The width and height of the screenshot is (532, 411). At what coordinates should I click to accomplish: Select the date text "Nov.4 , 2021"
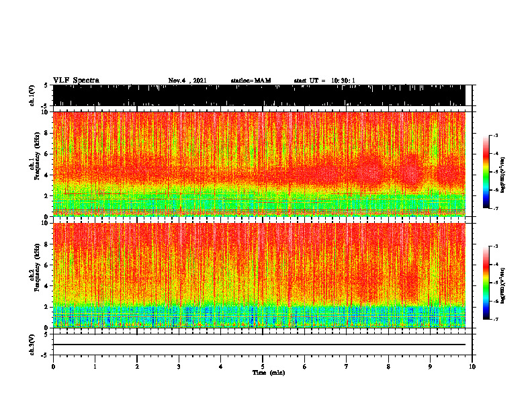pyautogui.click(x=187, y=81)
